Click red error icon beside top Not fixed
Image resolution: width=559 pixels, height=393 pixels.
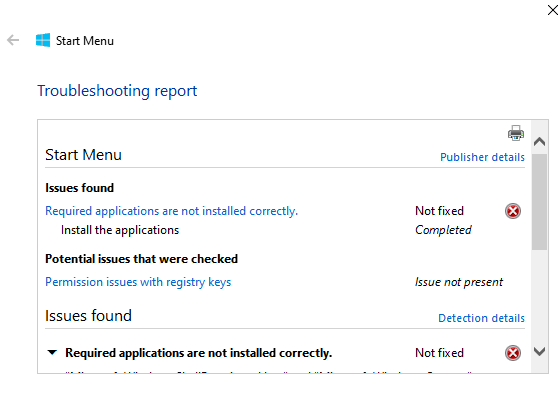pos(513,211)
